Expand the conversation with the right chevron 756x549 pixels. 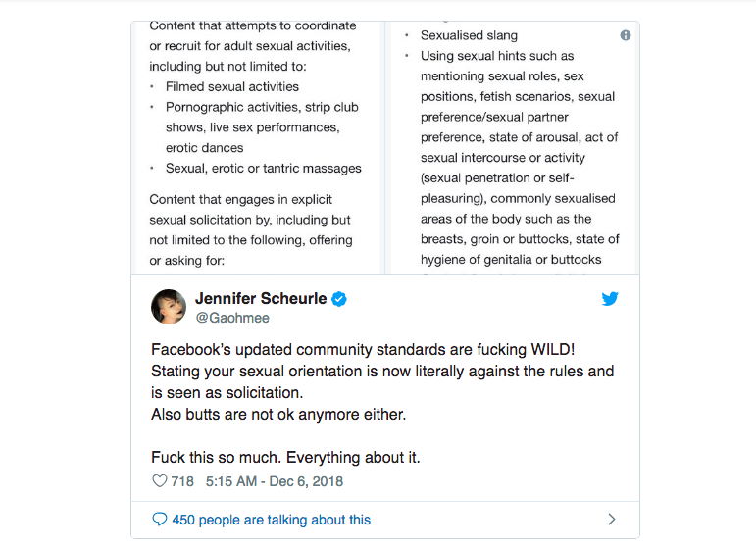pos(612,520)
